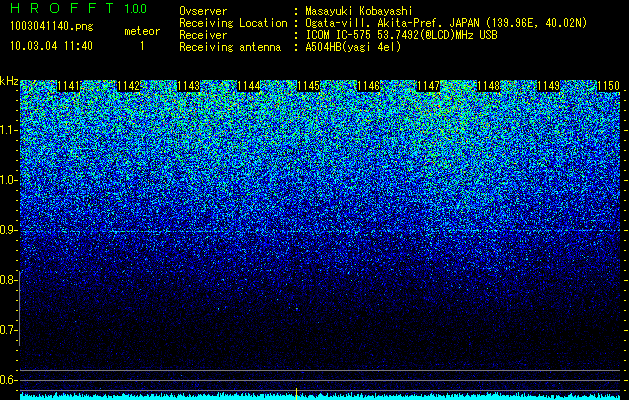
Task: Click the kHz axis unit label
Action: [9, 81]
